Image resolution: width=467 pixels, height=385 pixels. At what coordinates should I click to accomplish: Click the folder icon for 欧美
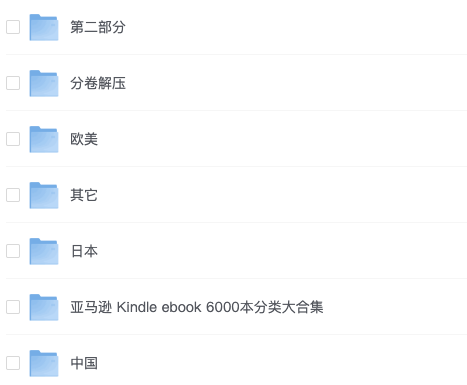coord(44,139)
